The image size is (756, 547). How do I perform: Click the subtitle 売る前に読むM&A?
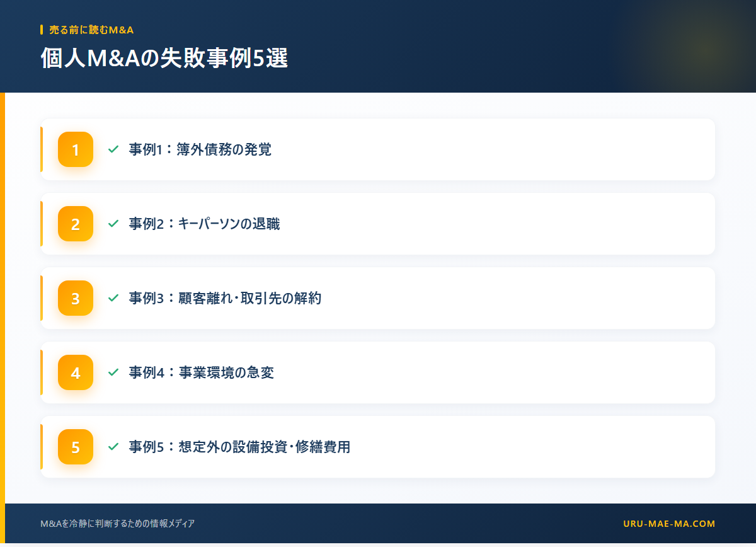[91, 30]
